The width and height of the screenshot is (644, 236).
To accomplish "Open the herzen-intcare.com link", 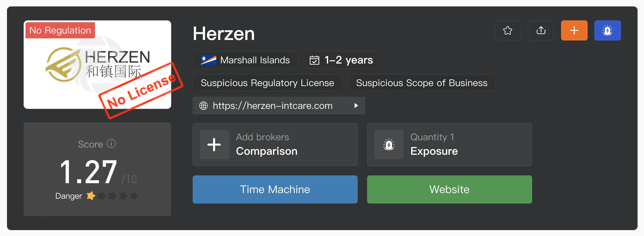I will [273, 106].
